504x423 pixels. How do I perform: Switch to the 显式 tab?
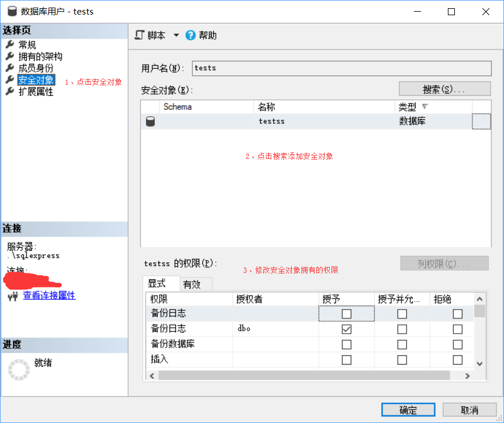tap(161, 283)
